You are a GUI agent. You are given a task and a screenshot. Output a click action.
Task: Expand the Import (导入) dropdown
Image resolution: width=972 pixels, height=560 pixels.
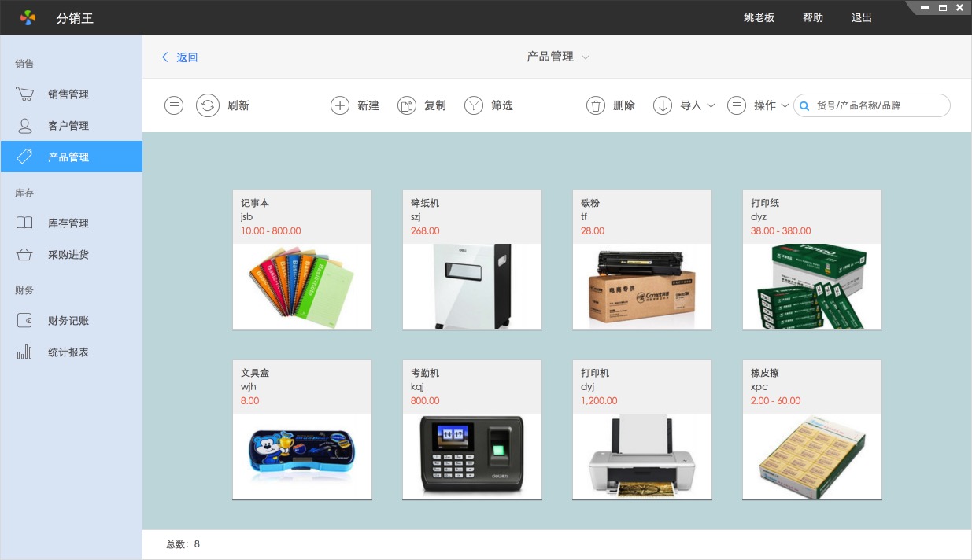[685, 105]
